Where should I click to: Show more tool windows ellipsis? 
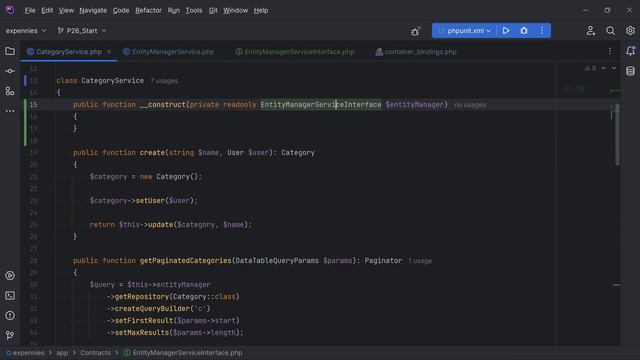pos(10,111)
